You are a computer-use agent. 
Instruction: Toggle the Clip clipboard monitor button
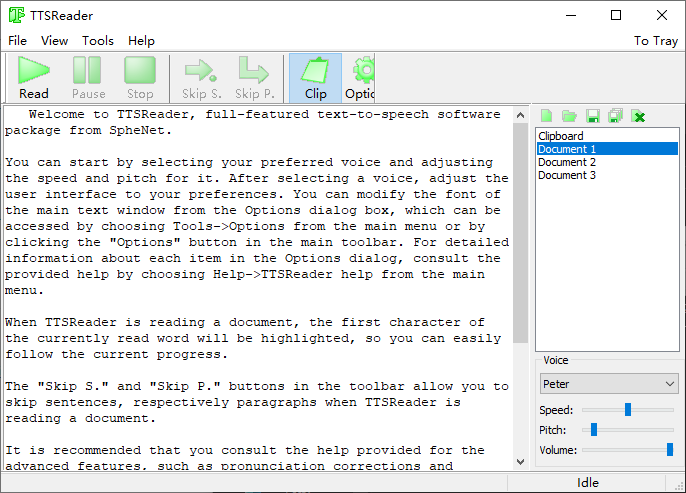315,78
